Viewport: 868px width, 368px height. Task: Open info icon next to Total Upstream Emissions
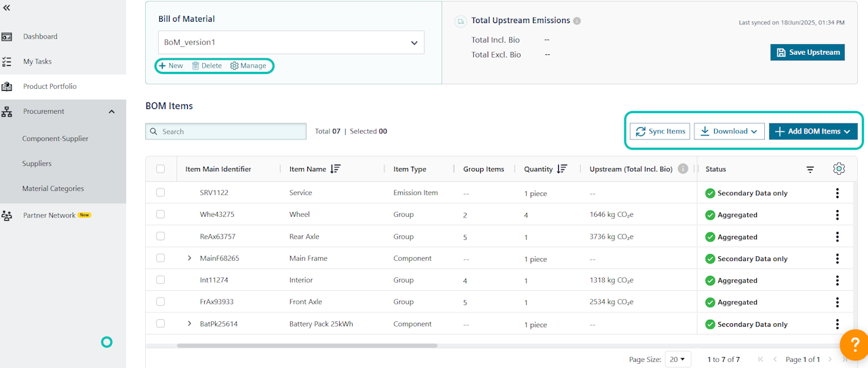click(577, 20)
